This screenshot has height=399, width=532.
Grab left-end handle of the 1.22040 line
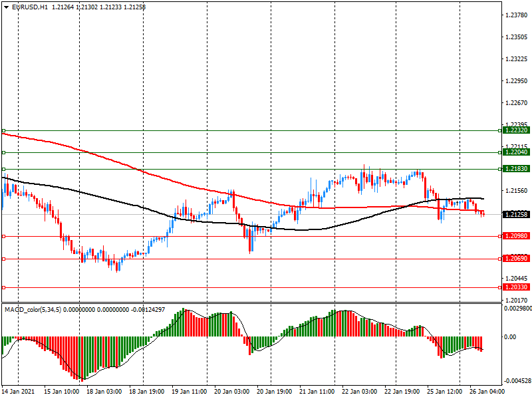[4, 153]
